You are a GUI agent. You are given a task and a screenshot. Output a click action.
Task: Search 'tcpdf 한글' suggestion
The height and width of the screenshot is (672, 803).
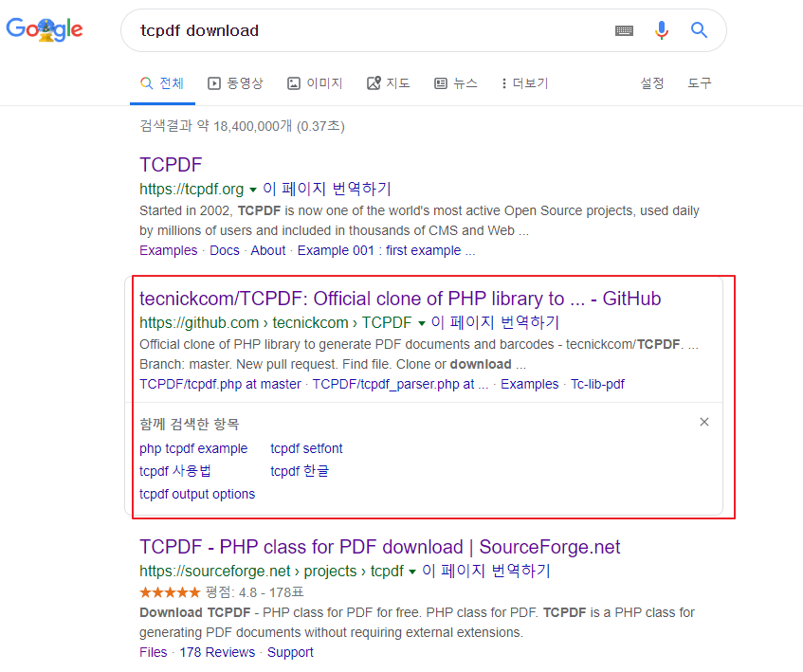[x=300, y=471]
